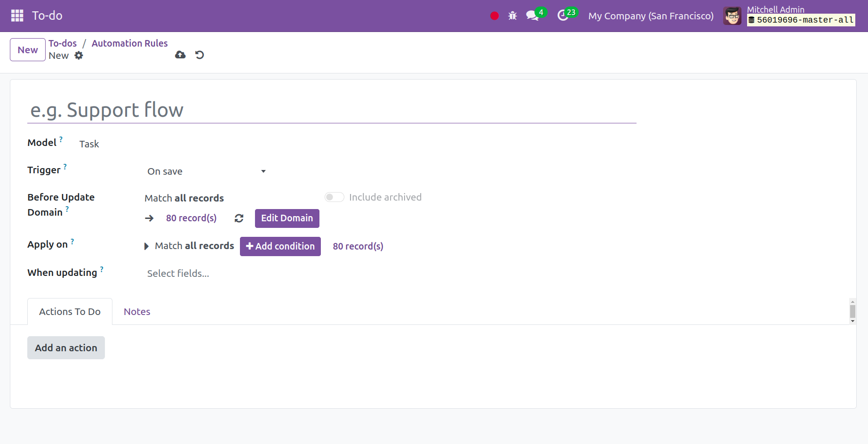
Task: Show help tooltip for Trigger
Action: point(65,166)
